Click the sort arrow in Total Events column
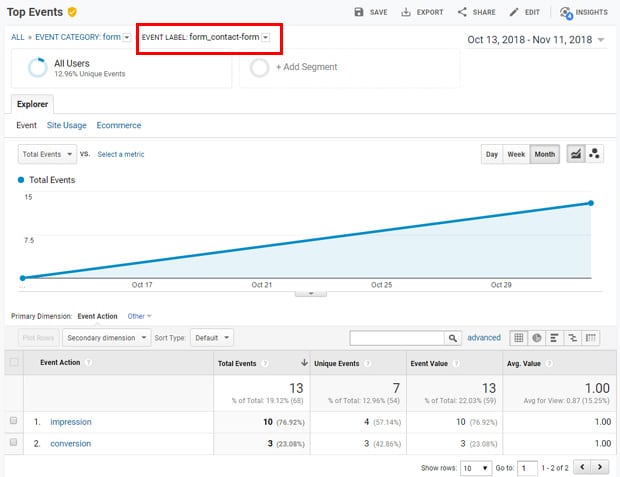620x477 pixels. 304,362
